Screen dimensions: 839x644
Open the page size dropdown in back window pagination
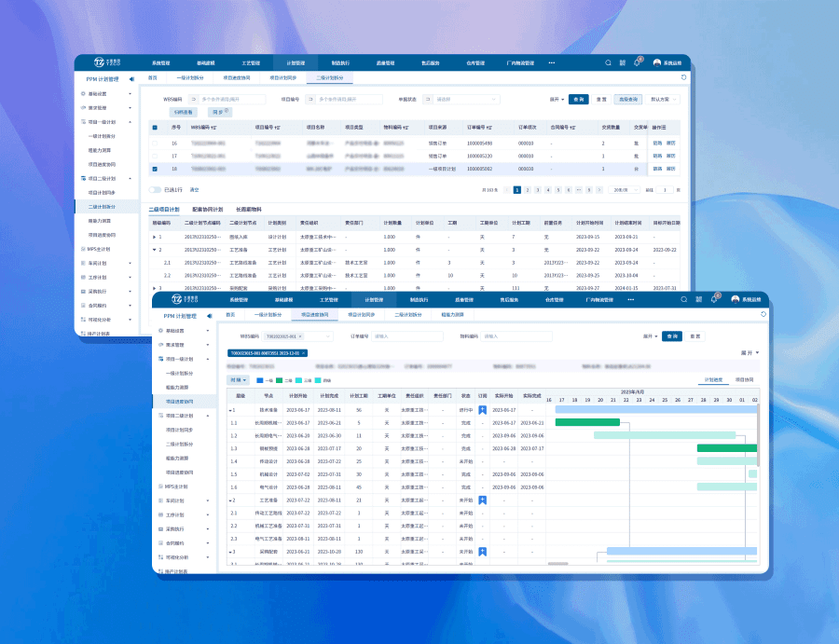[625, 190]
